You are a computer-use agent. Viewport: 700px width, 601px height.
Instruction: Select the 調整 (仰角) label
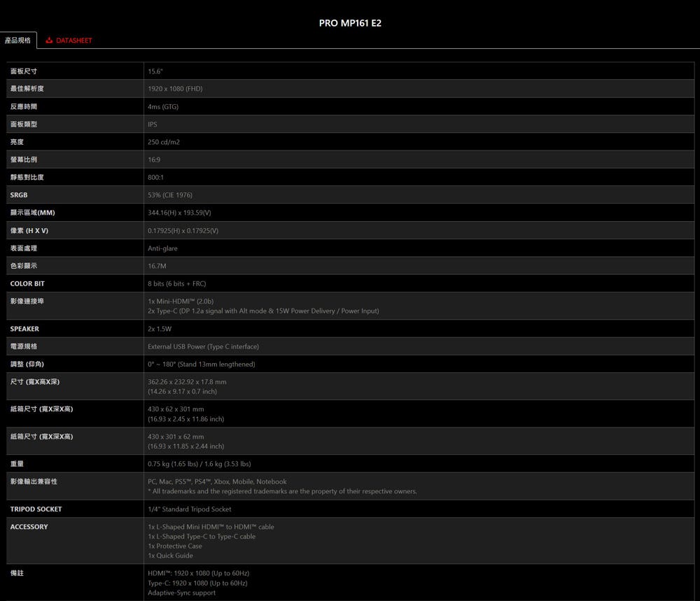tap(27, 364)
